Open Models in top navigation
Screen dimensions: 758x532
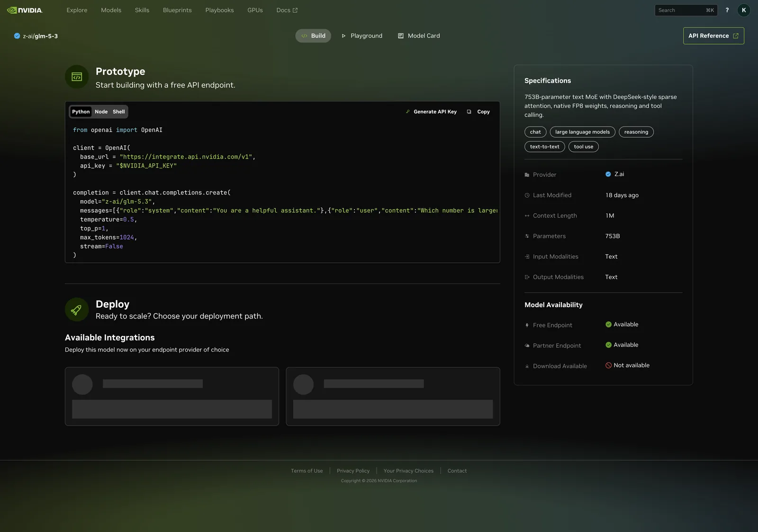tap(111, 10)
